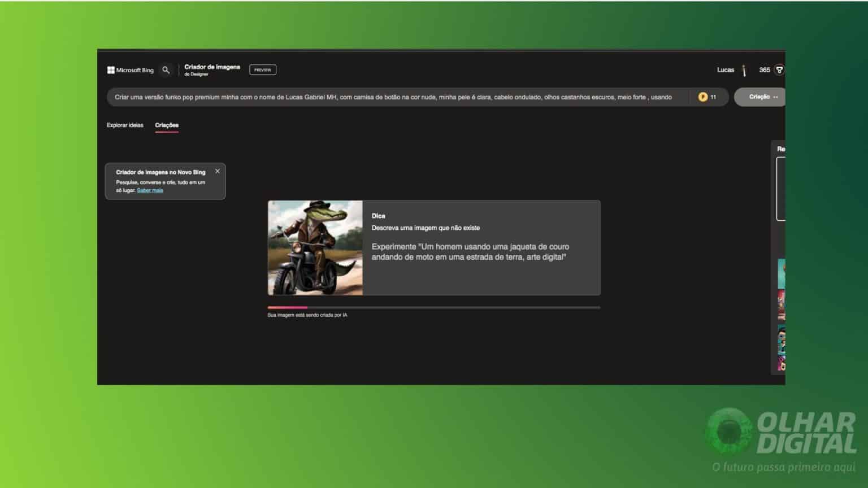Select the empty outlined box in recents panel

point(781,189)
